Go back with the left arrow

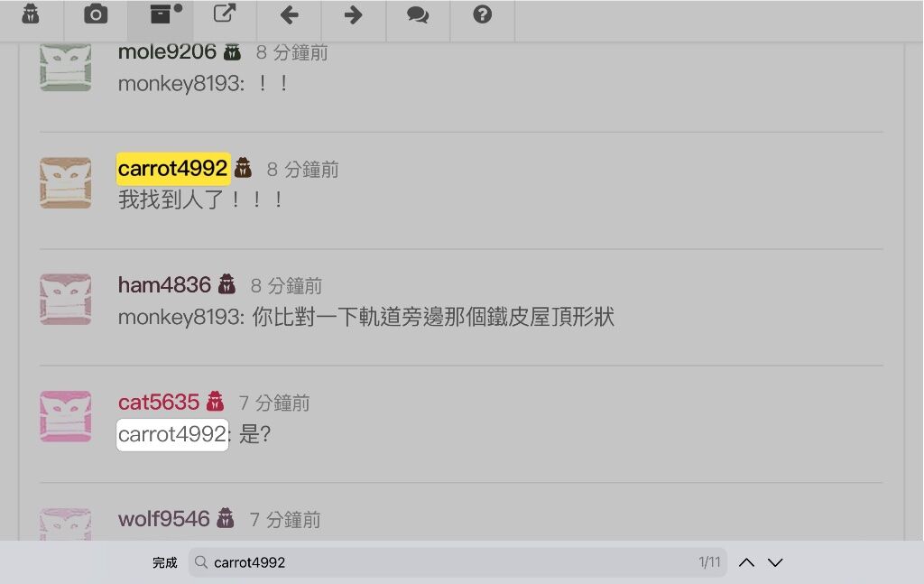(x=289, y=14)
